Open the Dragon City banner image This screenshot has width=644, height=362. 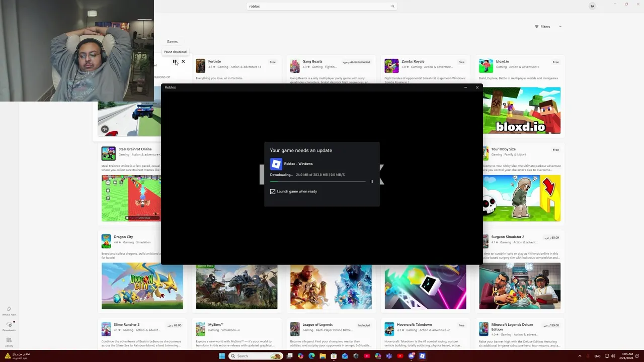tap(142, 286)
